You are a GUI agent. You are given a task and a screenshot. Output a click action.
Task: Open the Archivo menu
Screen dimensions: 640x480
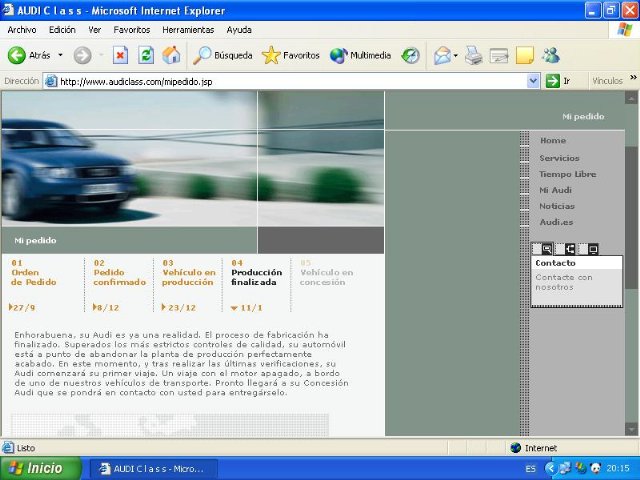[x=22, y=30]
